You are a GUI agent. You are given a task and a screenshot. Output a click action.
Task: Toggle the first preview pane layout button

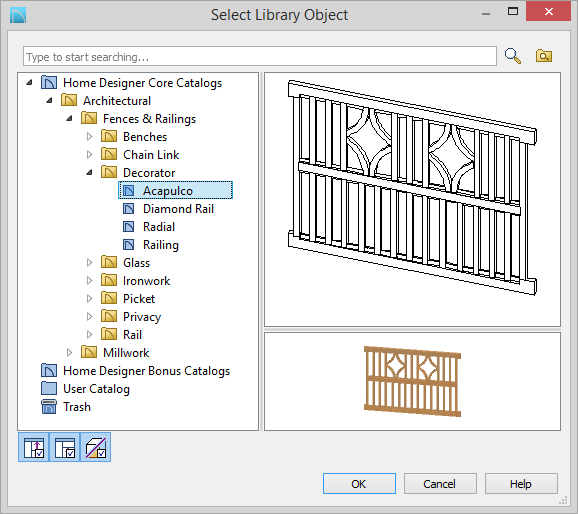coord(34,447)
